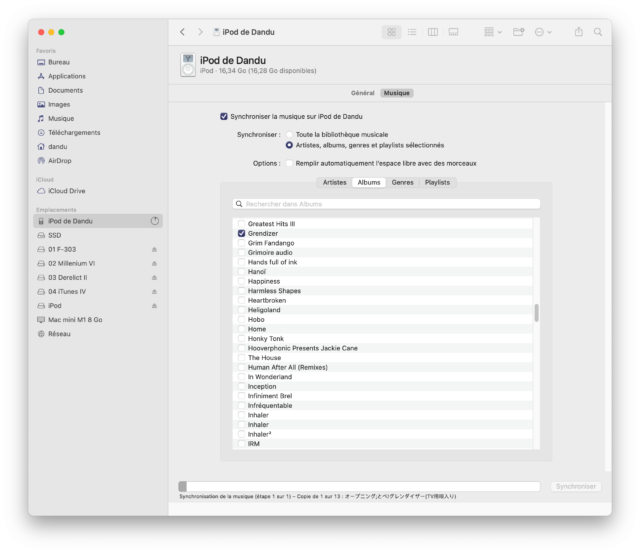Screen dimensions: 640x553
Task: Select Toute la bibliothèque musicale radio
Action: point(289,135)
